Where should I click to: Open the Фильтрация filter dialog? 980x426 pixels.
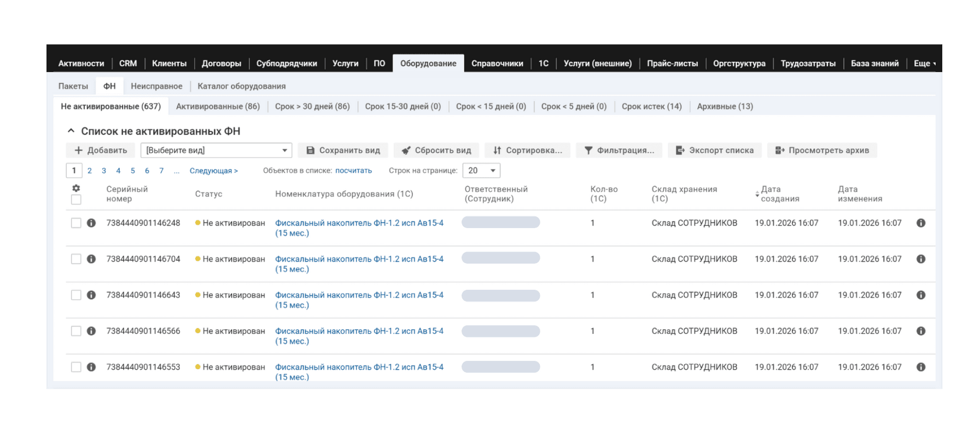coord(619,150)
